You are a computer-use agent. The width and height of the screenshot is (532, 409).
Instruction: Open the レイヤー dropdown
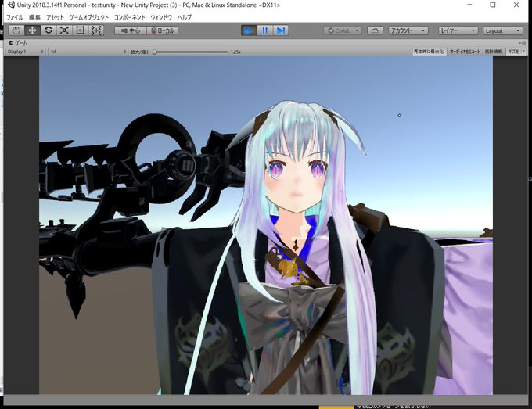coord(458,30)
